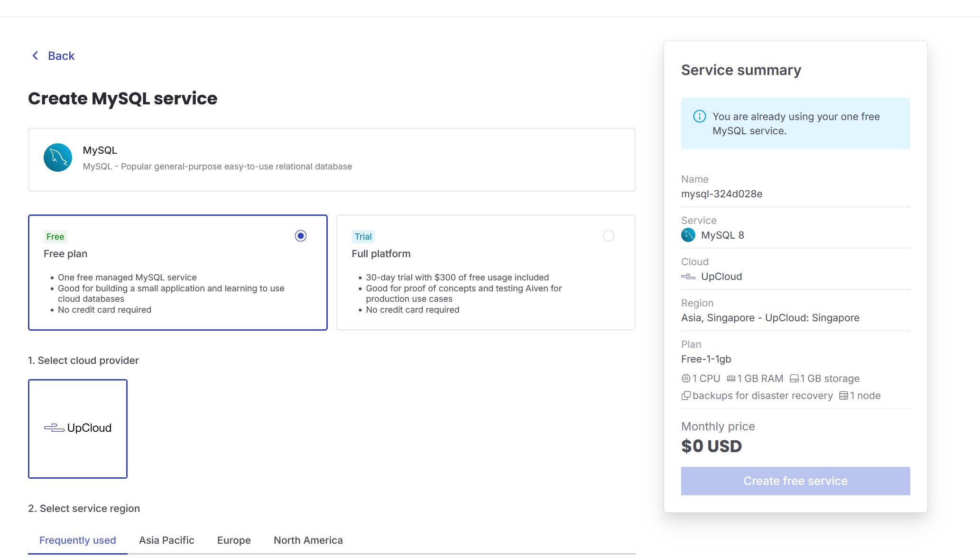
Task: Click the storage icon beside 1 GB storage
Action: coord(794,379)
